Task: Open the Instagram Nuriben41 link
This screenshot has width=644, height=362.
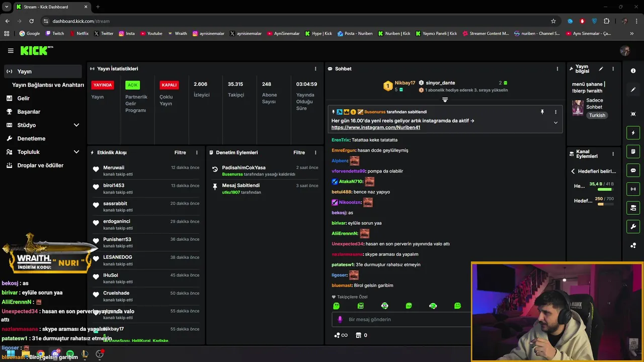Action: pyautogui.click(x=375, y=128)
